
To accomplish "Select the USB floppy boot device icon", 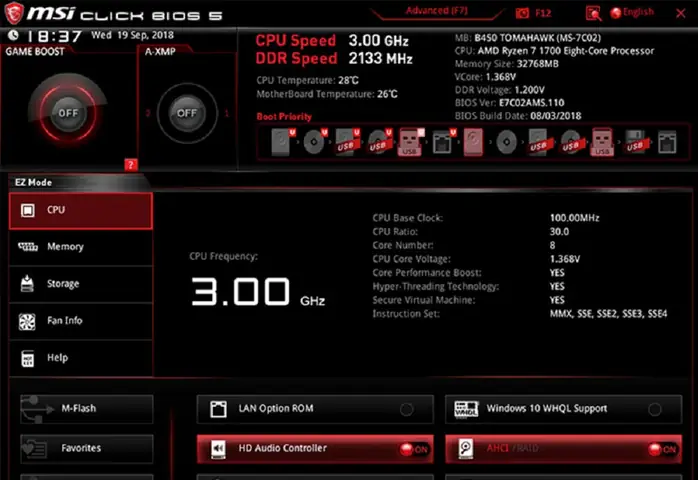I will [x=635, y=142].
